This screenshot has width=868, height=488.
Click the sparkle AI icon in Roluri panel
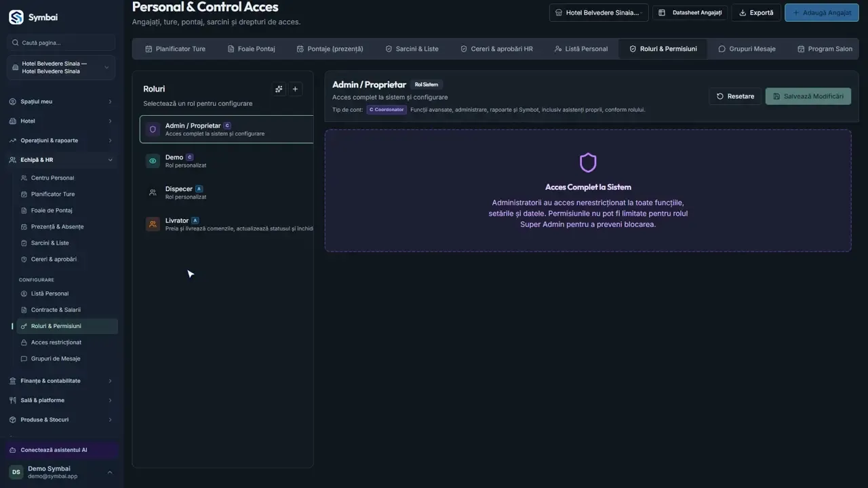(279, 89)
